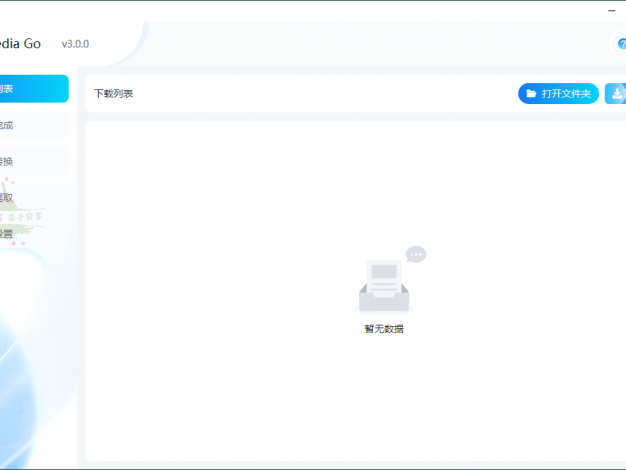Click the 暂无数据 empty state text
This screenshot has width=626, height=470.
coord(384,329)
